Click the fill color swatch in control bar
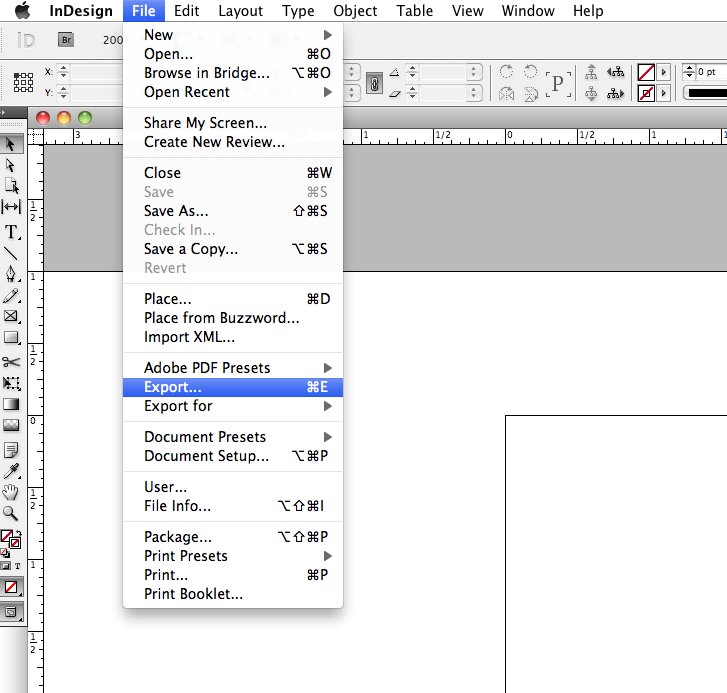 coord(646,72)
